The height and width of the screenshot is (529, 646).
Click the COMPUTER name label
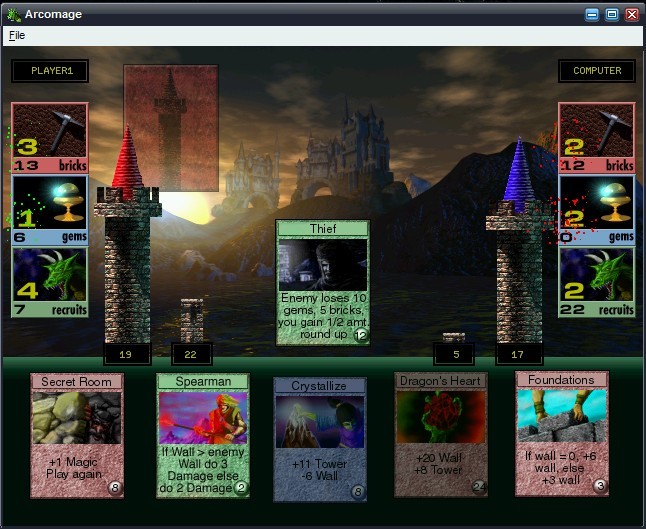coord(597,71)
